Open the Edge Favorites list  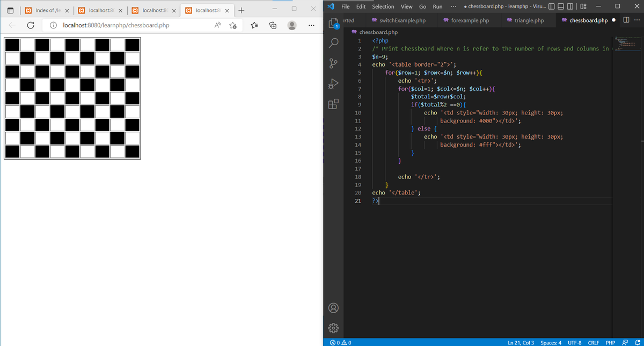tap(254, 25)
